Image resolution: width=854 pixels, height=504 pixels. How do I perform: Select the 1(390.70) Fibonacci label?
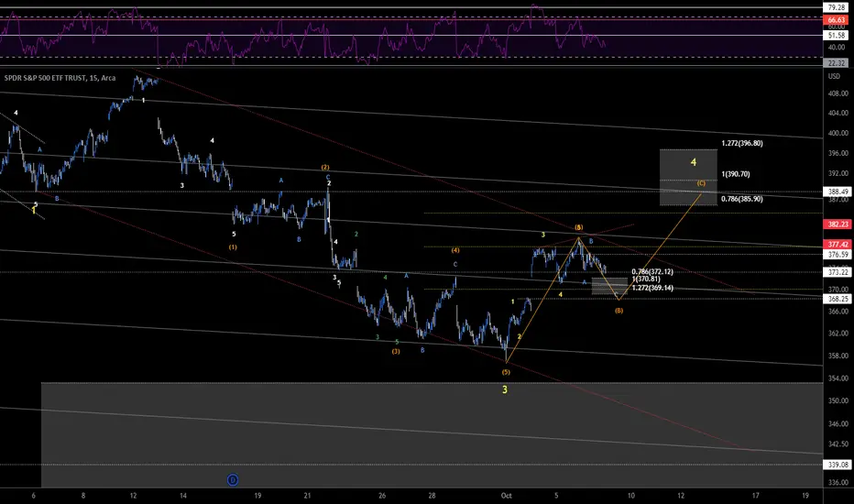point(735,174)
